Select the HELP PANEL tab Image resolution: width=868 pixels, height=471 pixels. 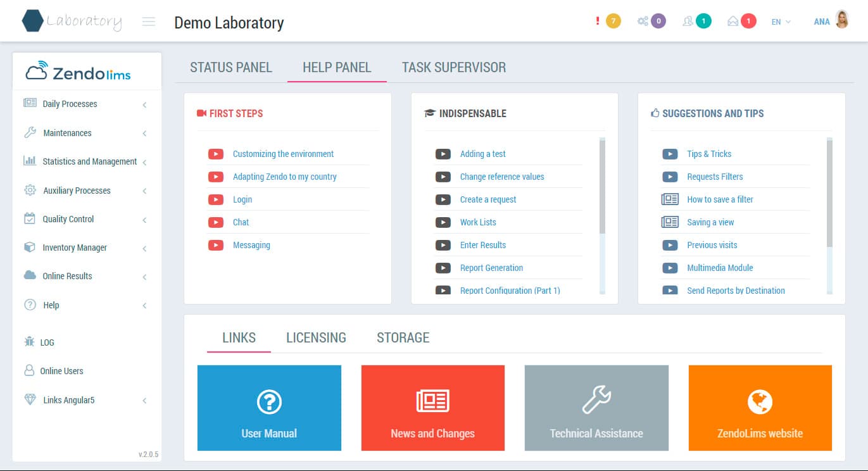[x=337, y=67]
